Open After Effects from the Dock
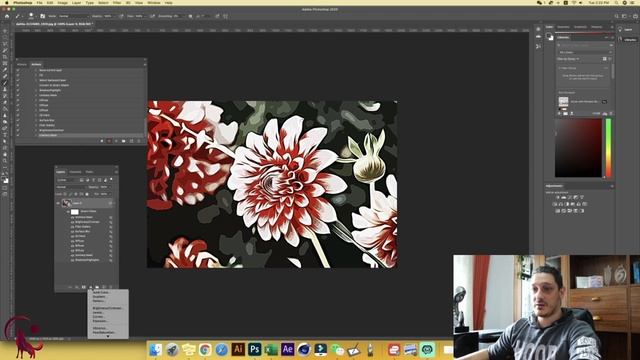Image resolution: width=640 pixels, height=360 pixels. (x=287, y=349)
